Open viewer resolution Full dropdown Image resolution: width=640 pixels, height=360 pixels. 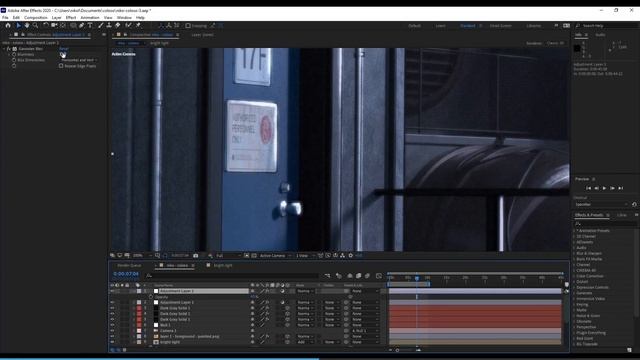pyautogui.click(x=228, y=256)
